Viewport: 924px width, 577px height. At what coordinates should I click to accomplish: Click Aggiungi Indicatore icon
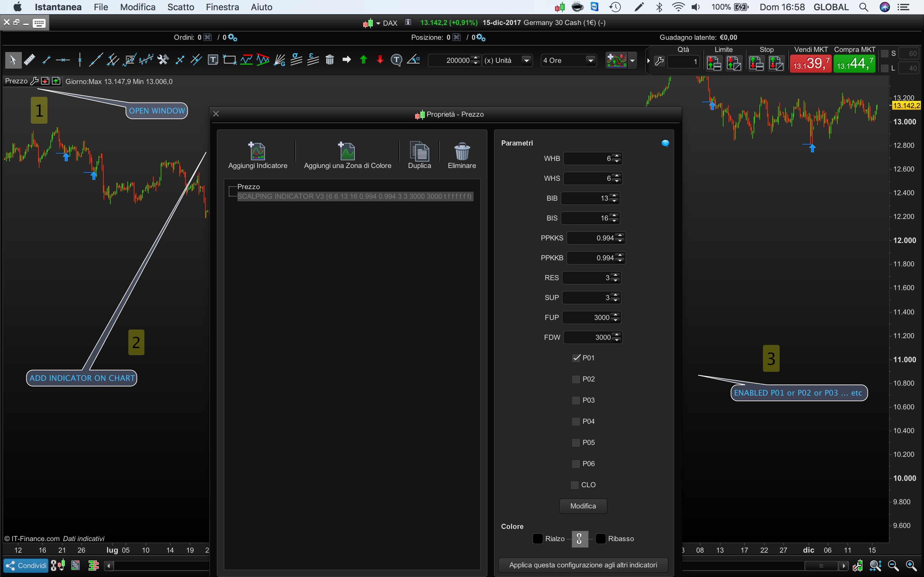(257, 152)
